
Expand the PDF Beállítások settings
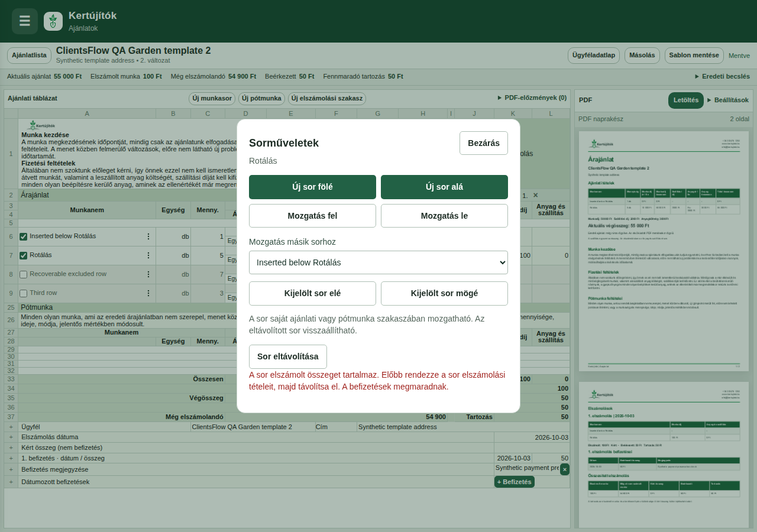[728, 100]
